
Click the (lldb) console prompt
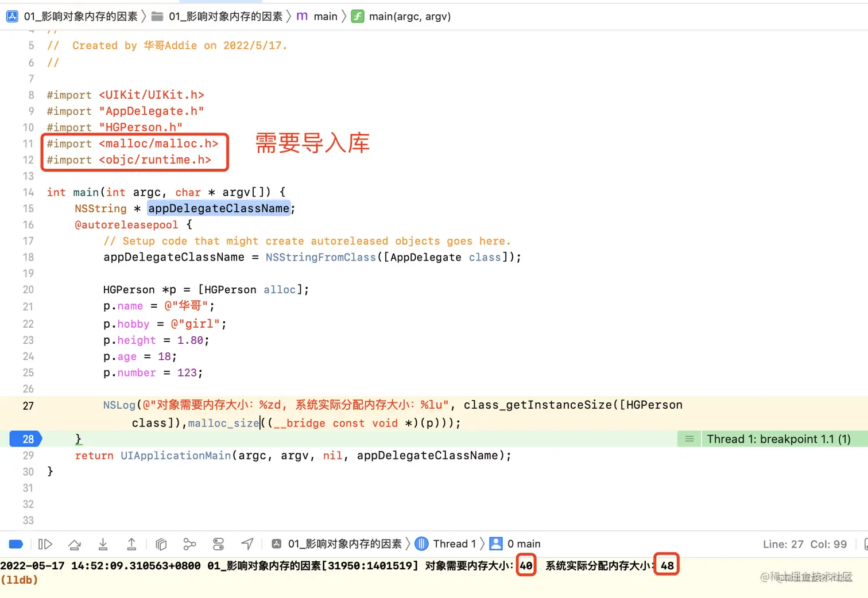click(x=20, y=580)
